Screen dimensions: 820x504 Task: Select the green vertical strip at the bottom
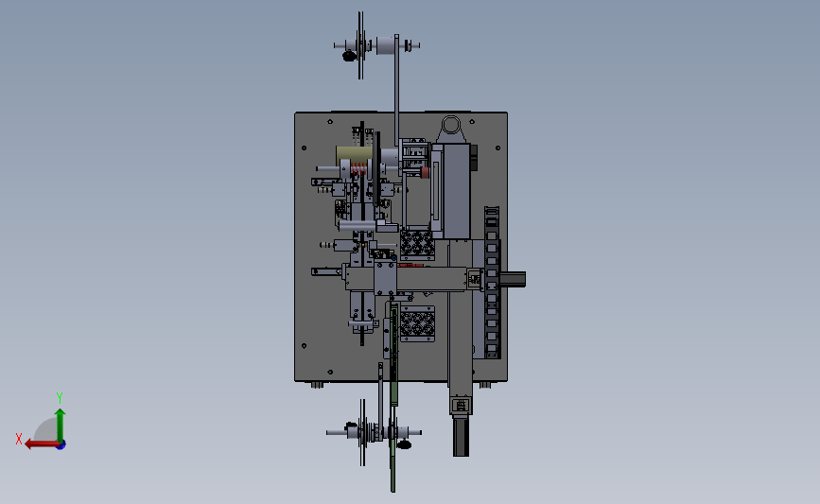tap(393, 397)
